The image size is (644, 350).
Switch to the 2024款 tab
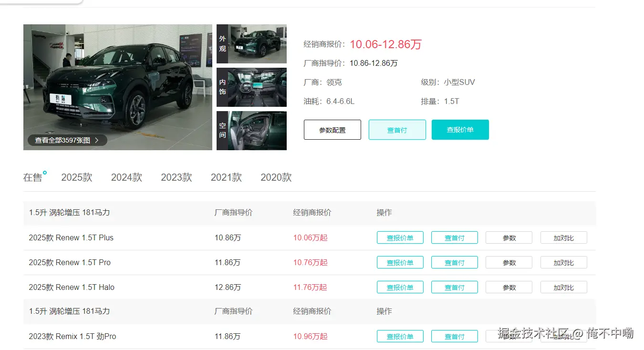pyautogui.click(x=126, y=177)
